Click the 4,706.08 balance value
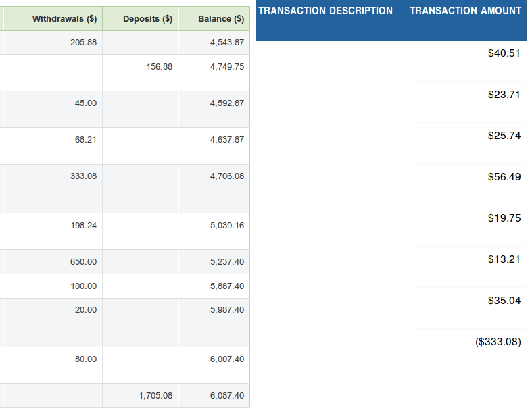532x408 pixels. coord(227,176)
